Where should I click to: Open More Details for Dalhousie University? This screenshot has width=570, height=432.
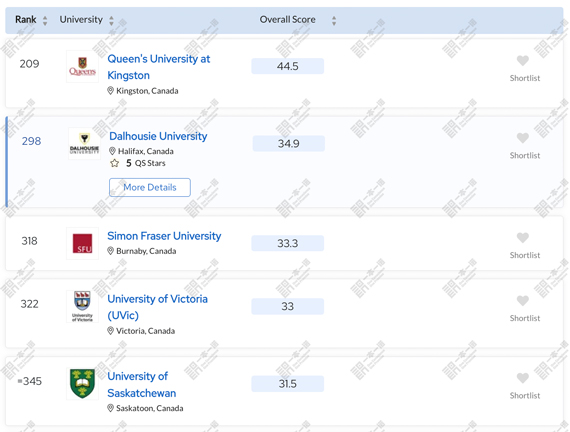click(150, 187)
